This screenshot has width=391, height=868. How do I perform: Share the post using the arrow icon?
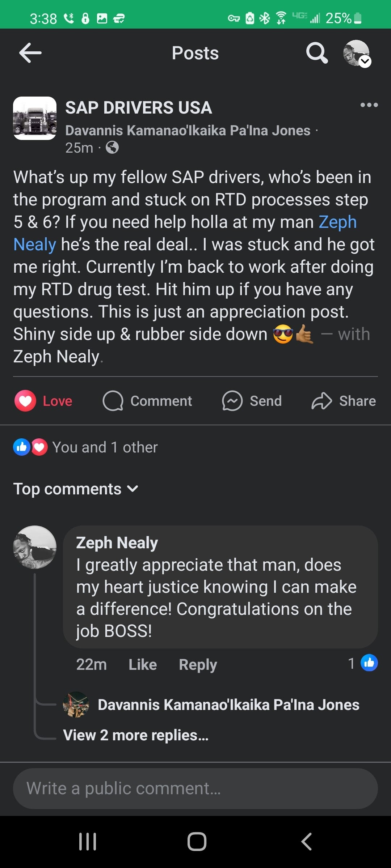(x=344, y=401)
